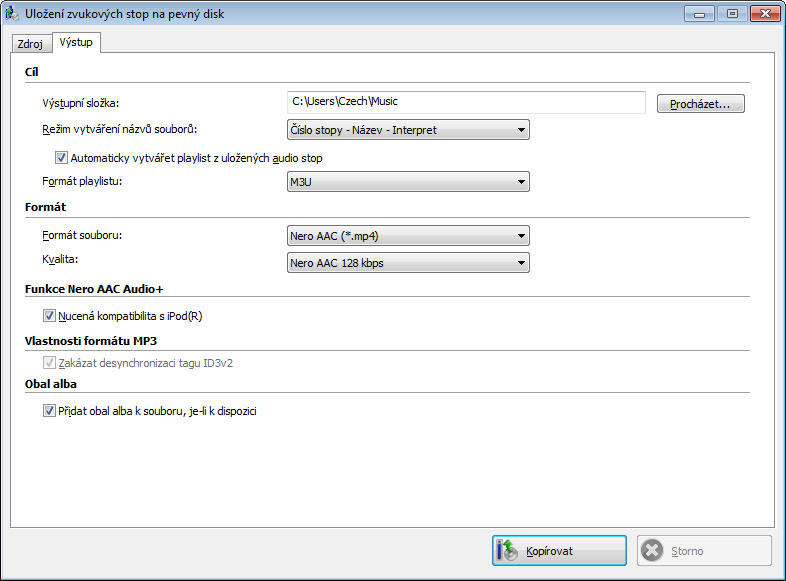Start copying with the Kopírovat button

point(559,550)
